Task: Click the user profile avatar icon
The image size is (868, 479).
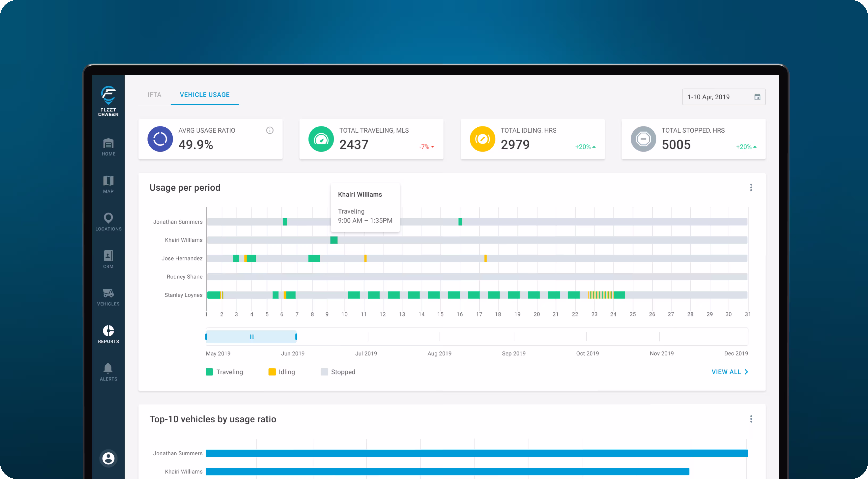Action: pyautogui.click(x=108, y=458)
